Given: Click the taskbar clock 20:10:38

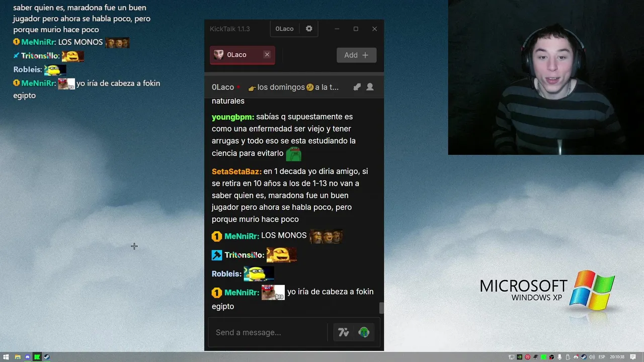Looking at the screenshot, I should pyautogui.click(x=617, y=357).
